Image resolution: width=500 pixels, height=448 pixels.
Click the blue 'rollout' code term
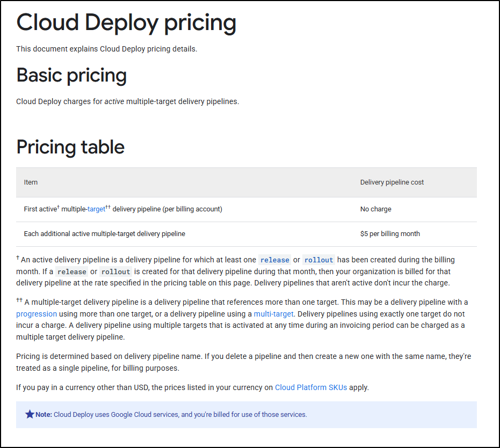318,260
